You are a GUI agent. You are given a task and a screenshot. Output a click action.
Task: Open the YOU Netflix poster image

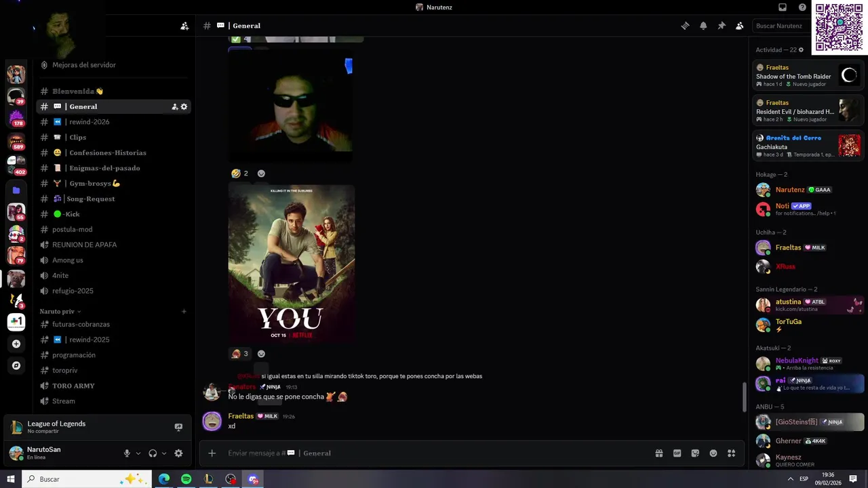coord(292,264)
